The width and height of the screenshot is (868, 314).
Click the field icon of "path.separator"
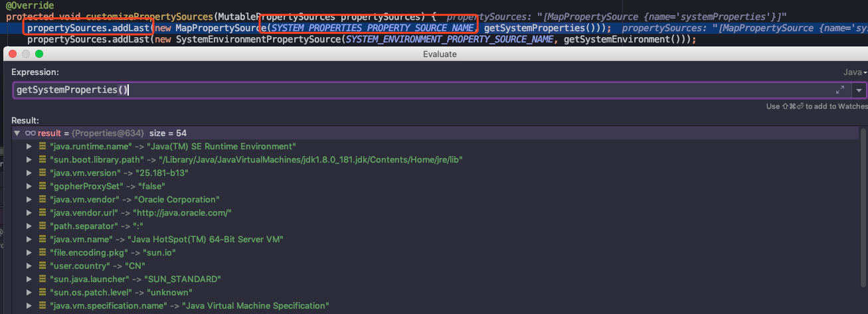tap(43, 226)
